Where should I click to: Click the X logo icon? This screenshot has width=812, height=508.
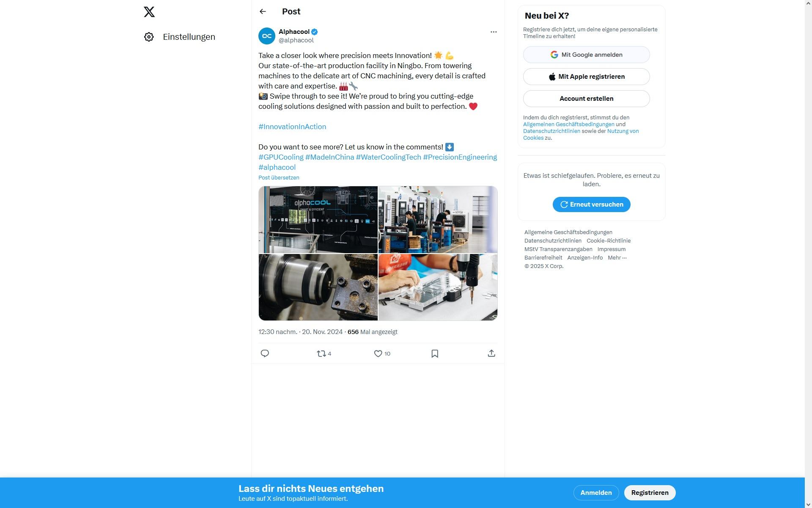coord(149,12)
